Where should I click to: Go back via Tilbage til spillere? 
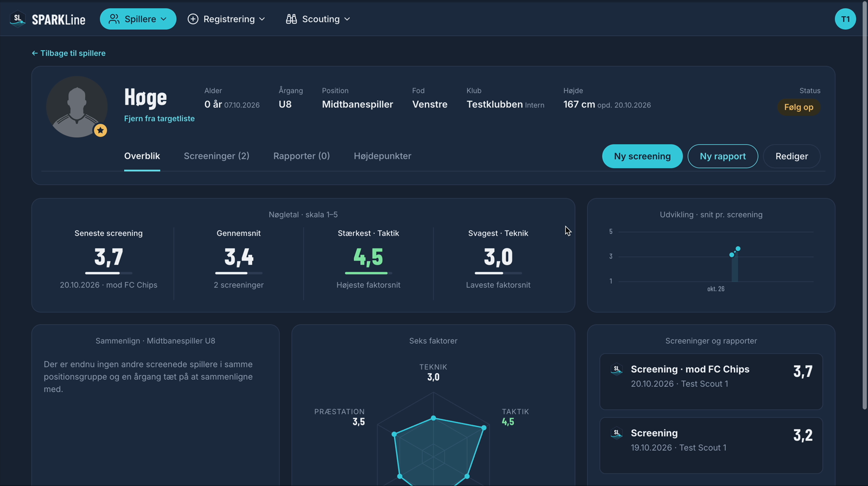click(x=68, y=53)
